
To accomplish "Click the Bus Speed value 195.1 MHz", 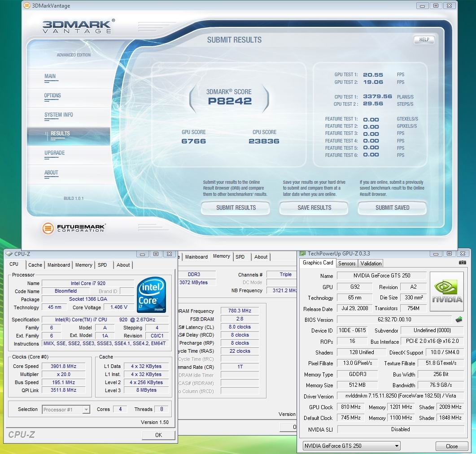I will click(63, 382).
